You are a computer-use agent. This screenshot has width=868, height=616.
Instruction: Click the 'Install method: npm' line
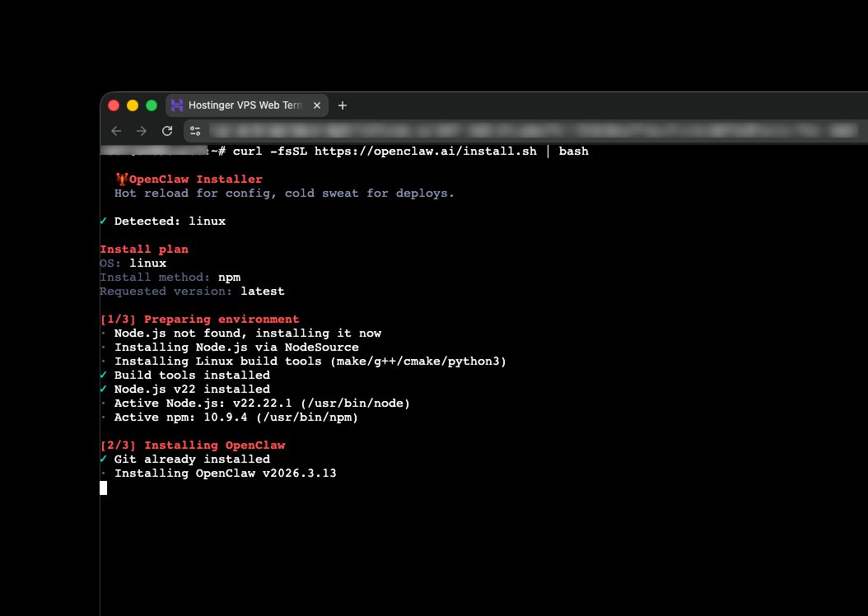pos(170,277)
